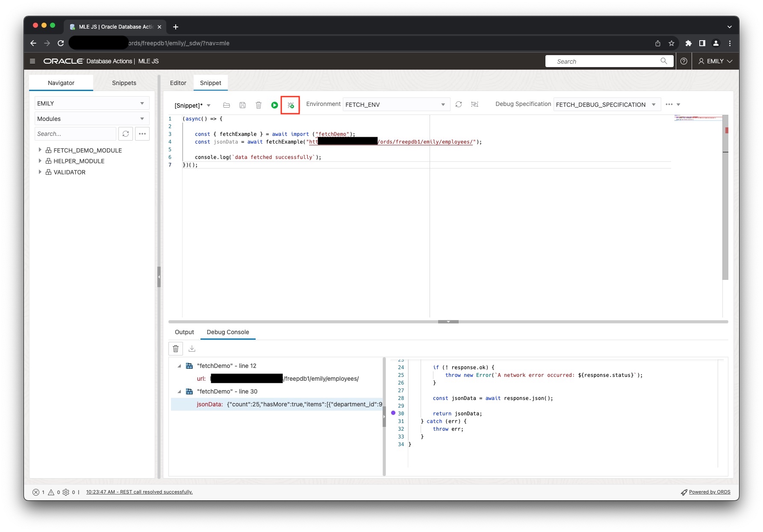Delete the current snippet
The image size is (763, 532).
(x=259, y=105)
